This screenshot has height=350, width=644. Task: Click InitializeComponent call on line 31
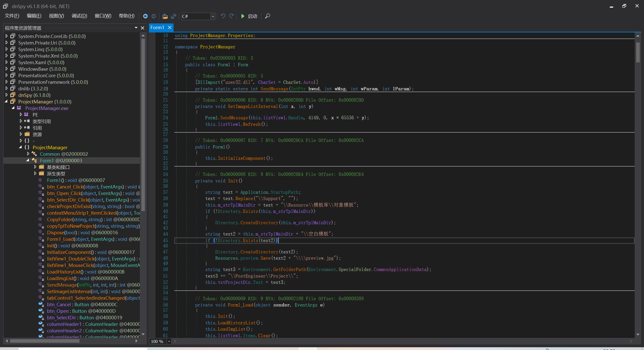[242, 158]
